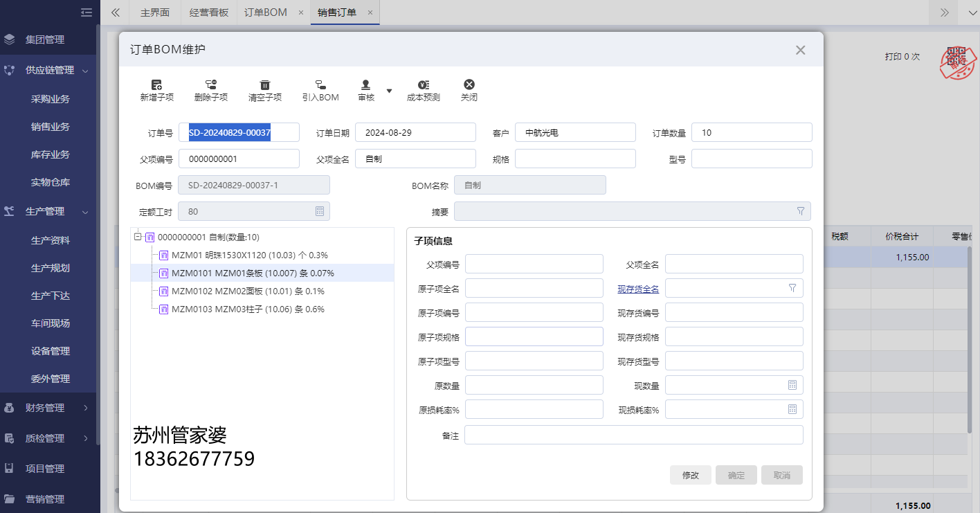Click the 审核 icon

click(365, 90)
